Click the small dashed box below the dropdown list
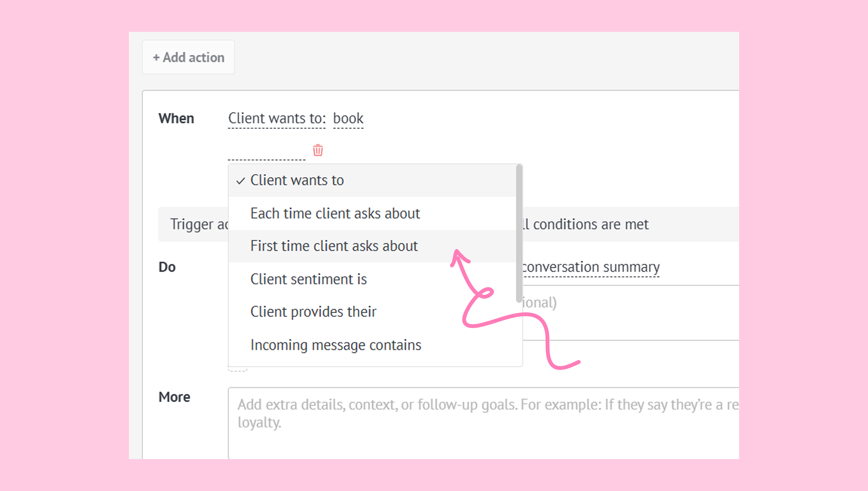Screen dimensions: 868x491 tap(238, 369)
